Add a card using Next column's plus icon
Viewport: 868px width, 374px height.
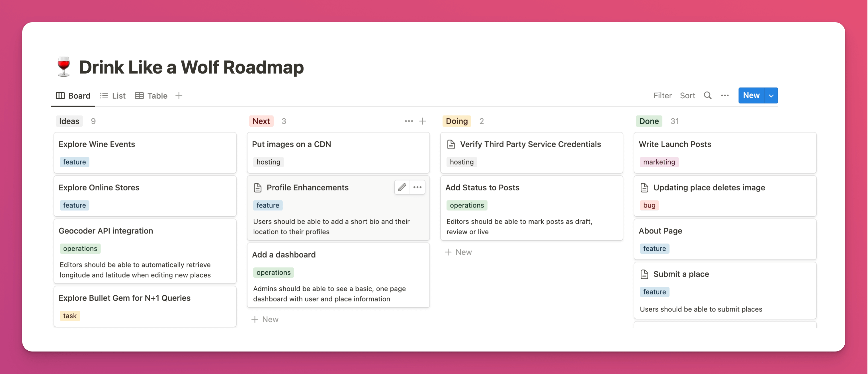coord(423,121)
